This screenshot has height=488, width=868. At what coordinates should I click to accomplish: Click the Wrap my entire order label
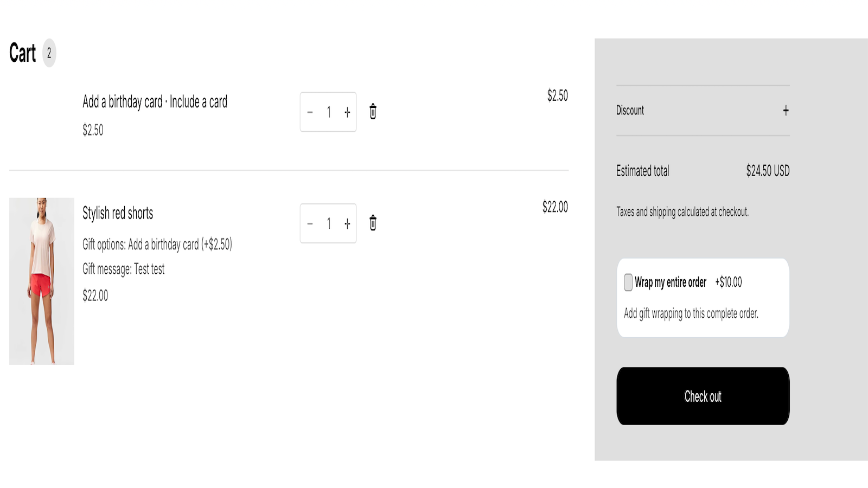(671, 282)
